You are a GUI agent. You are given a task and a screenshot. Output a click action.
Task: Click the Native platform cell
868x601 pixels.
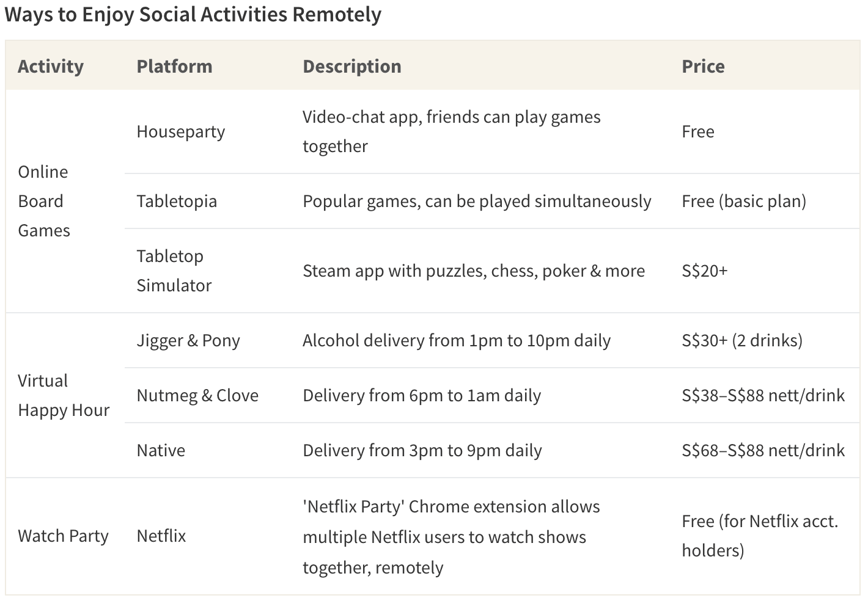[161, 450]
